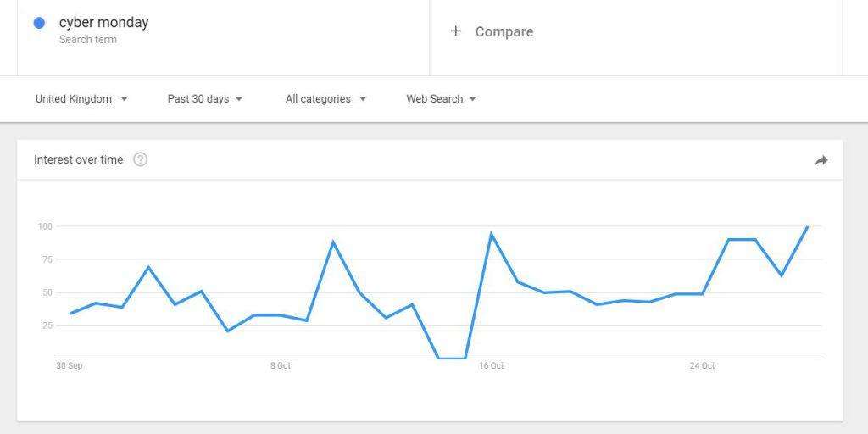Click the 100 value label on the y-axis
This screenshot has width=868, height=434.
pyautogui.click(x=45, y=226)
